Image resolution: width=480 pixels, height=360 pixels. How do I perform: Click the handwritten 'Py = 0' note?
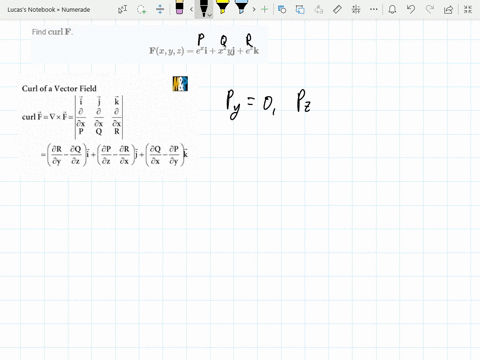coord(251,104)
